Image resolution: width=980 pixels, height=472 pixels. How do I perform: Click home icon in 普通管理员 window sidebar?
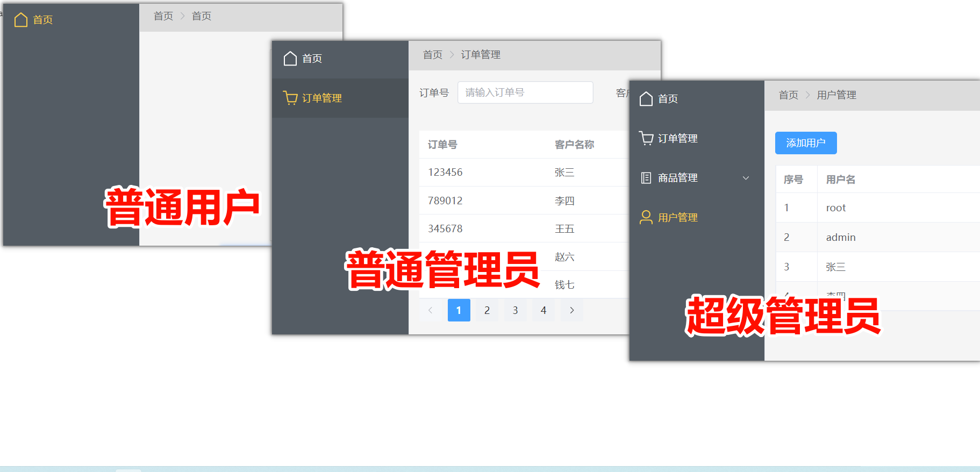(x=290, y=59)
